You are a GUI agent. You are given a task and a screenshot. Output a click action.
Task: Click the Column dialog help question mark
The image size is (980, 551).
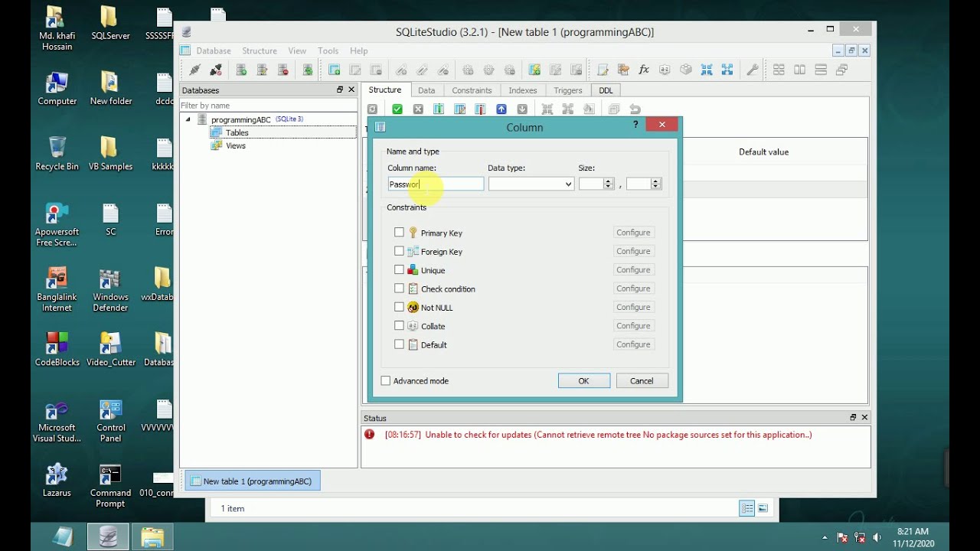[x=635, y=125]
